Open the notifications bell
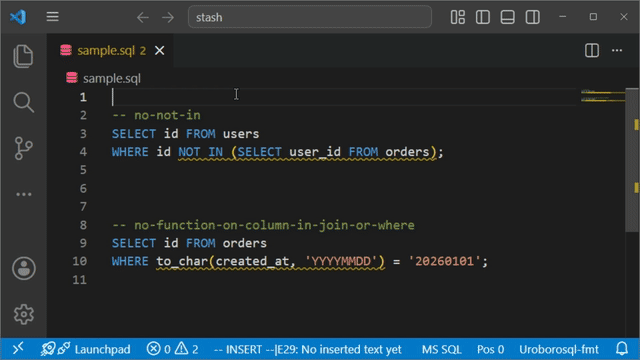640x360 pixels. (x=622, y=349)
